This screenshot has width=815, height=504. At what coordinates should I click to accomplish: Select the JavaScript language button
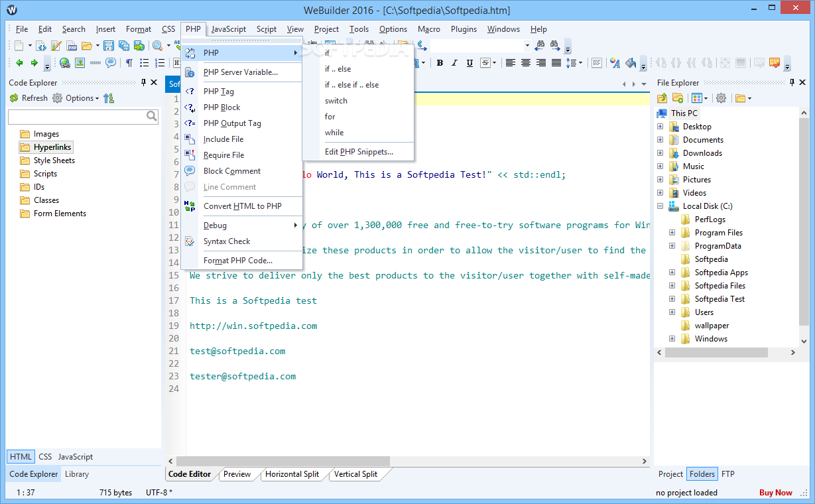coord(76,457)
